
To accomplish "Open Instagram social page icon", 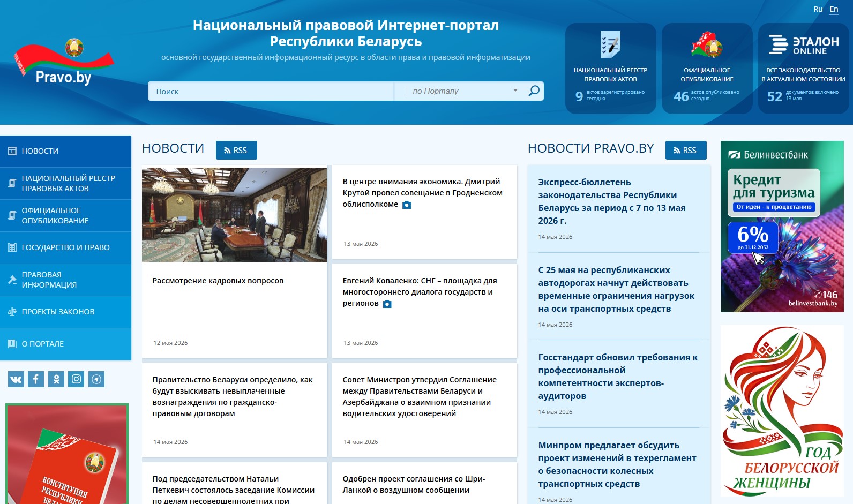I will click(x=76, y=379).
